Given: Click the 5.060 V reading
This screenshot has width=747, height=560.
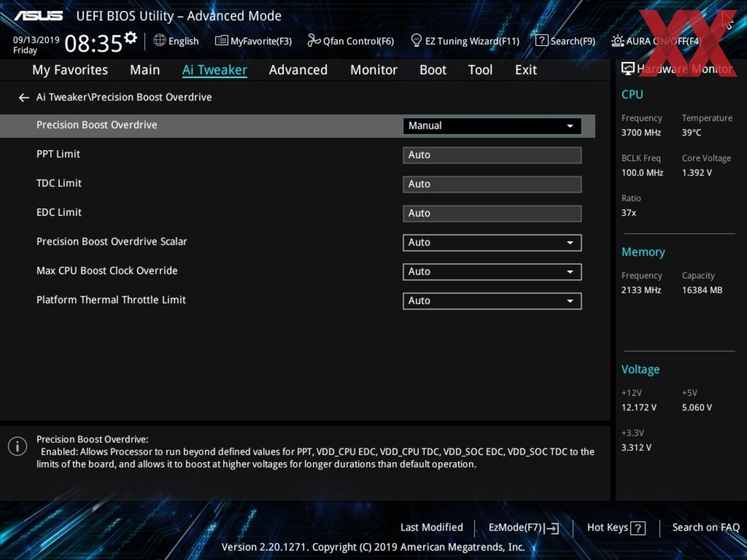Looking at the screenshot, I should 697,408.
